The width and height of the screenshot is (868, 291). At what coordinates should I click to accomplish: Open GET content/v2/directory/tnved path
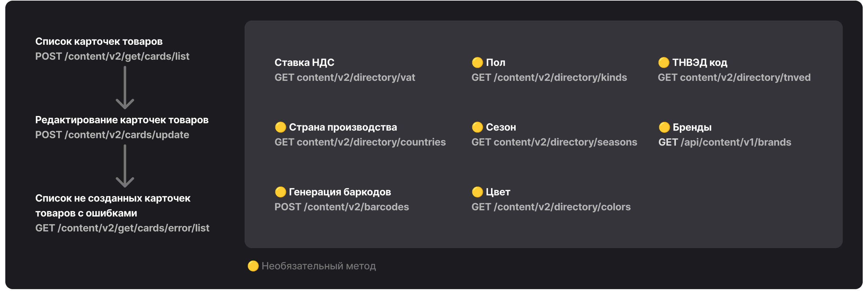734,78
